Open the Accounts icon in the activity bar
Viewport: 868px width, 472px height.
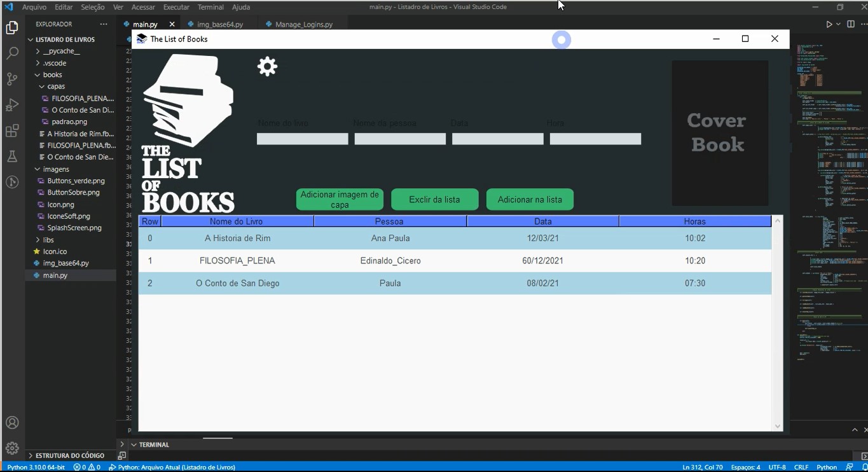pyautogui.click(x=12, y=423)
